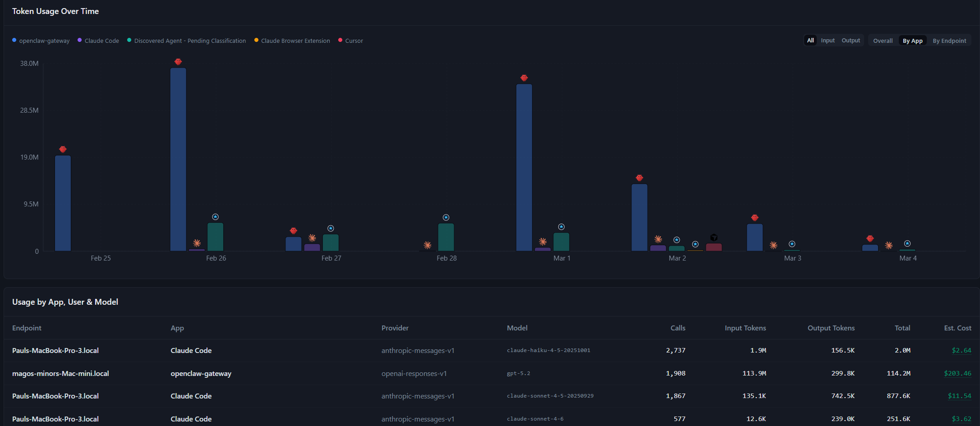Click the red mascot icon above the Feb 25 bar
Image resolution: width=980 pixels, height=426 pixels.
click(x=63, y=149)
